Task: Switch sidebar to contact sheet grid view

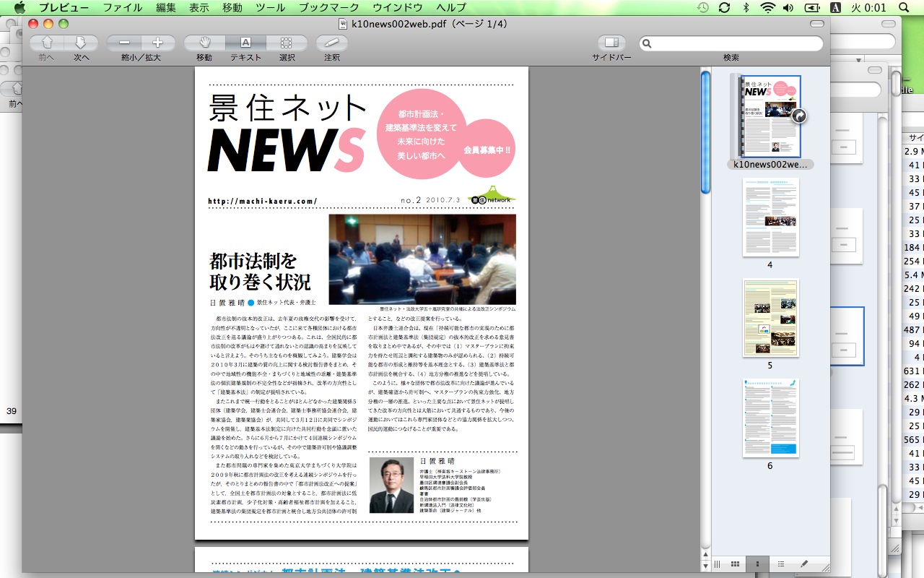Action: click(735, 564)
